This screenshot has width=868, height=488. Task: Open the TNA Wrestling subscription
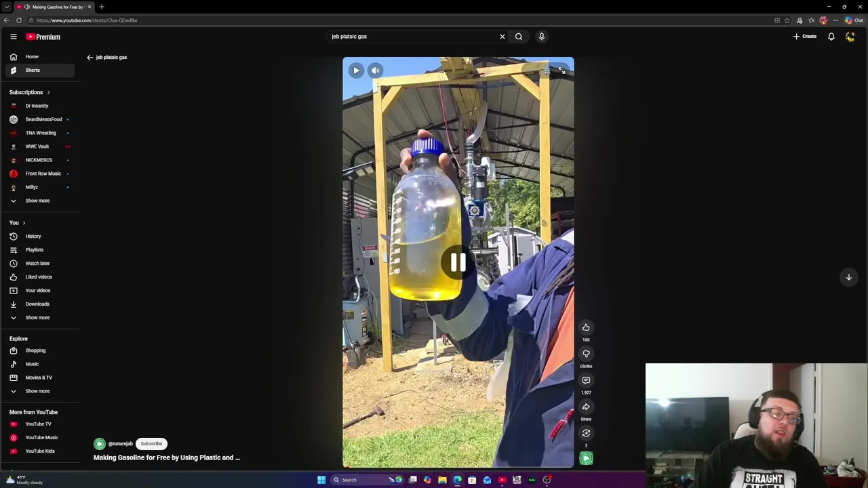(x=41, y=133)
